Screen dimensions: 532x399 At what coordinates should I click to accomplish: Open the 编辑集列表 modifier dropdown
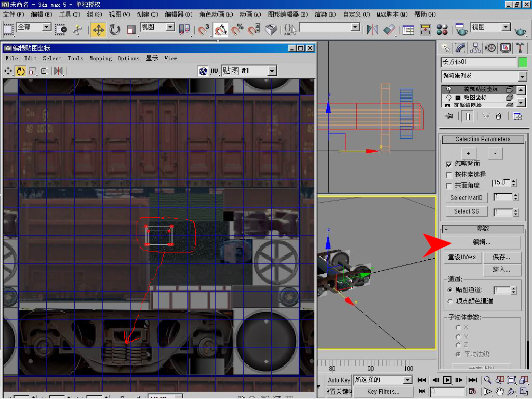[x=522, y=76]
